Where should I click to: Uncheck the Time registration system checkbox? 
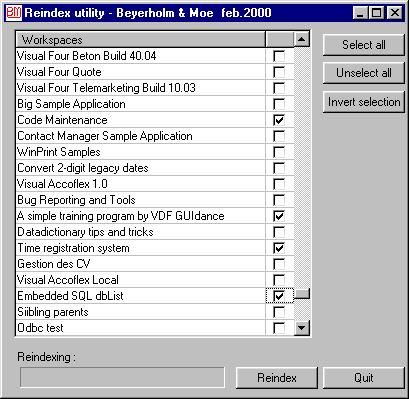pyautogui.click(x=279, y=248)
